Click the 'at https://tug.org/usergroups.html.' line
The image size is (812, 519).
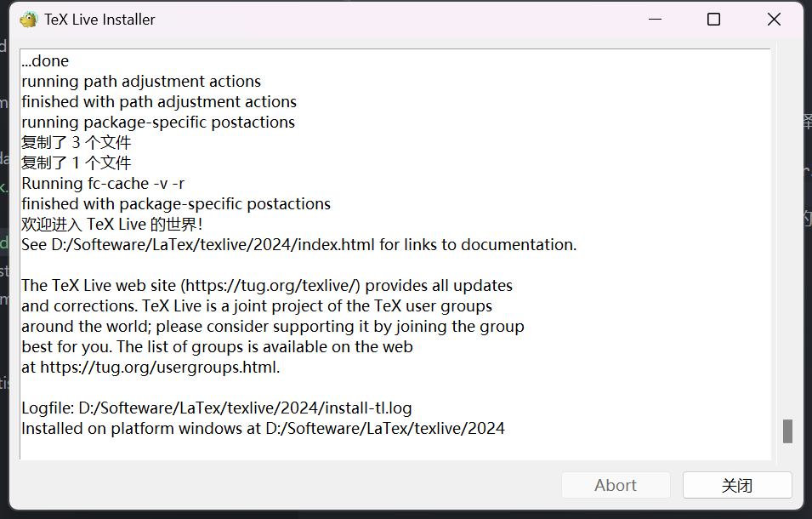(x=150, y=368)
